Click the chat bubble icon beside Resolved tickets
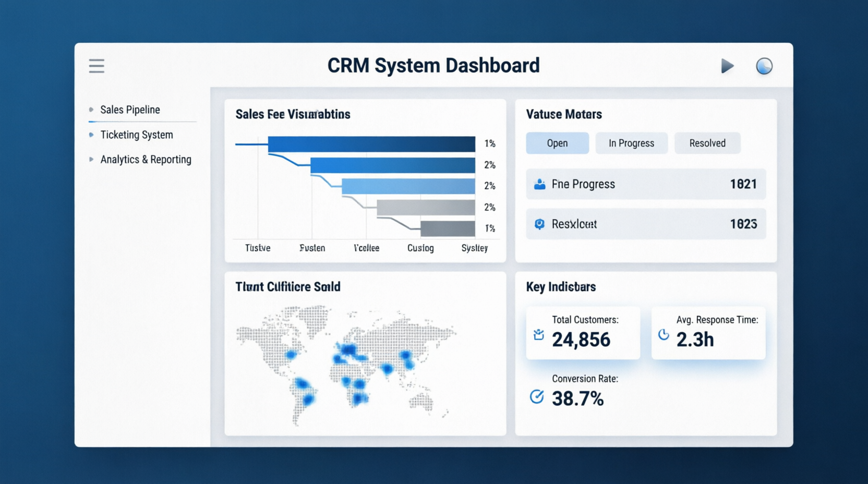This screenshot has height=484, width=868. coord(540,224)
